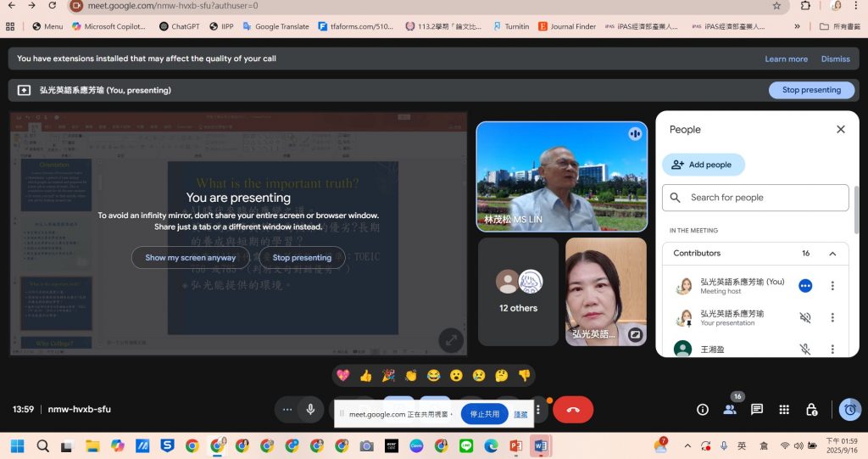Image resolution: width=868 pixels, height=459 pixels.
Task: Open more options for the meeting host row
Action: [832, 285]
